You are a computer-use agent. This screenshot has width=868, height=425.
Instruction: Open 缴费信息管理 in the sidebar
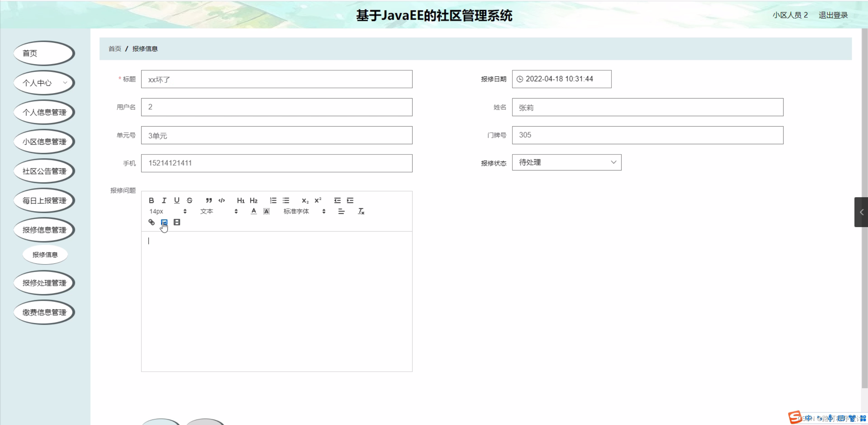pos(44,312)
